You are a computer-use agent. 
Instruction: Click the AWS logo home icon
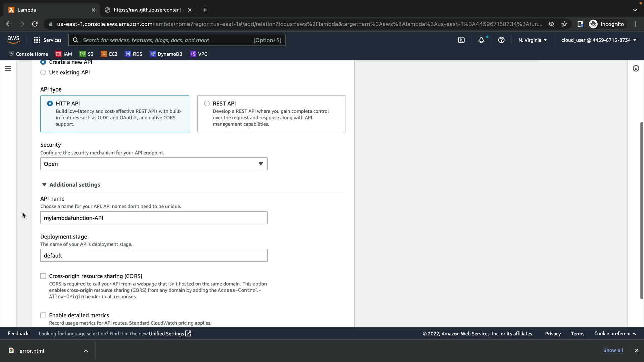(x=13, y=40)
